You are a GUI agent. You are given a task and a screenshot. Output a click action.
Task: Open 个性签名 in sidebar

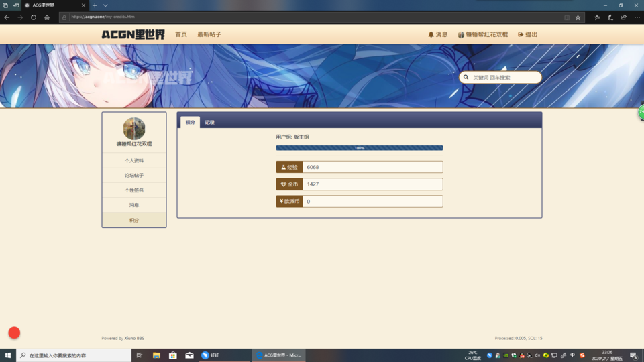click(134, 190)
